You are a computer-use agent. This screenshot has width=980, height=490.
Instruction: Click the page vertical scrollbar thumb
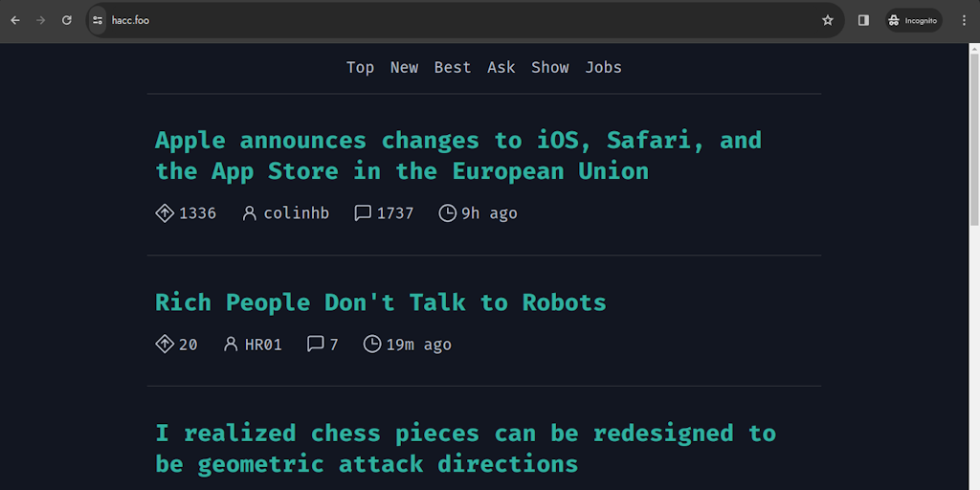(974, 140)
